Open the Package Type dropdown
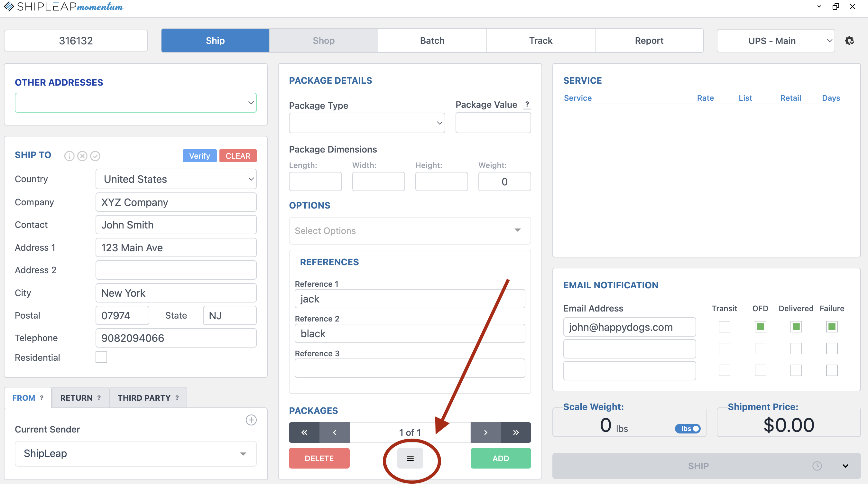This screenshot has height=484, width=868. [x=367, y=123]
